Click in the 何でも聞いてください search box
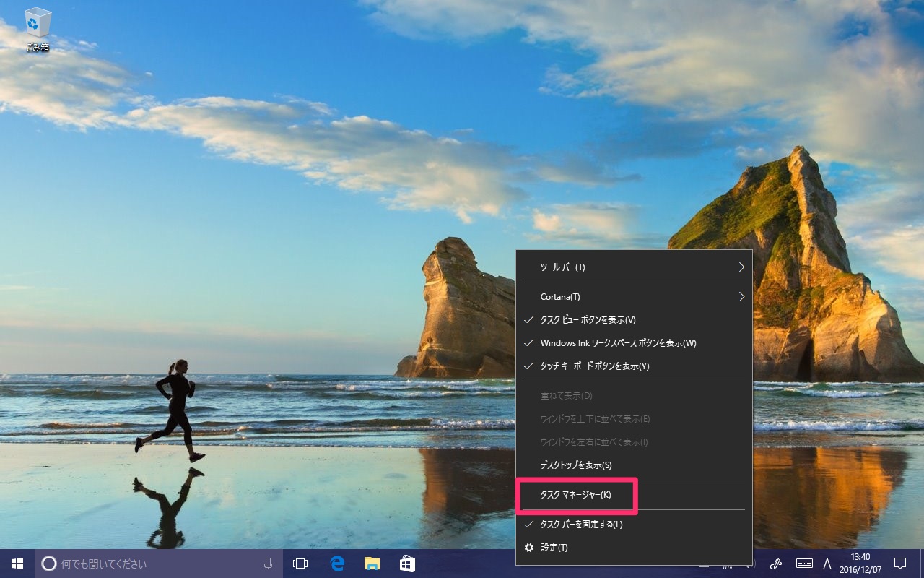The height and width of the screenshot is (578, 924). (159, 564)
